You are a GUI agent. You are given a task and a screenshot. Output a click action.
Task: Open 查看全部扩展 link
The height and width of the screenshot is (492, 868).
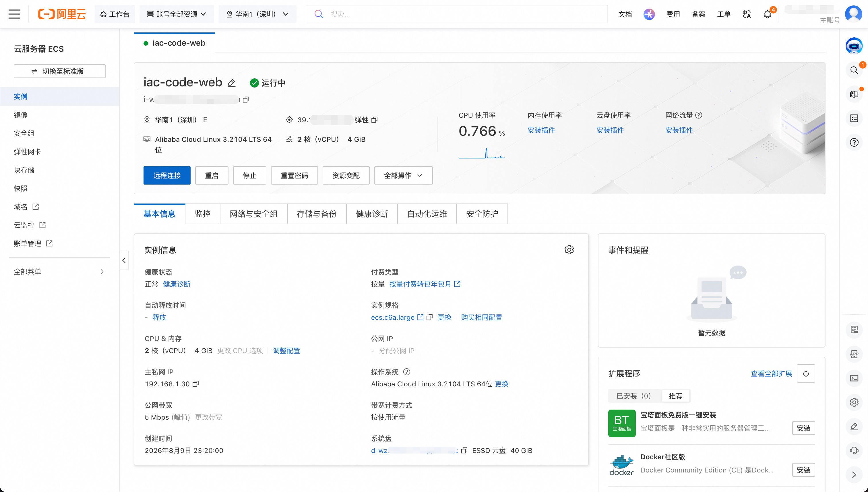(771, 373)
